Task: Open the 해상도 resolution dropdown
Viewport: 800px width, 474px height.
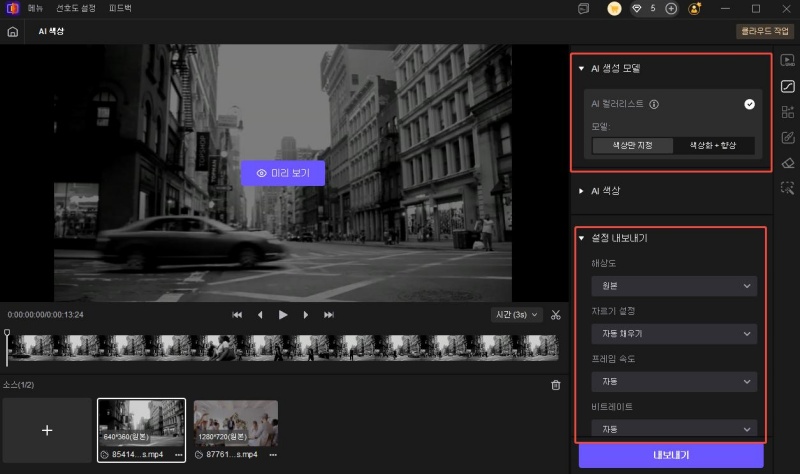Action: (673, 286)
